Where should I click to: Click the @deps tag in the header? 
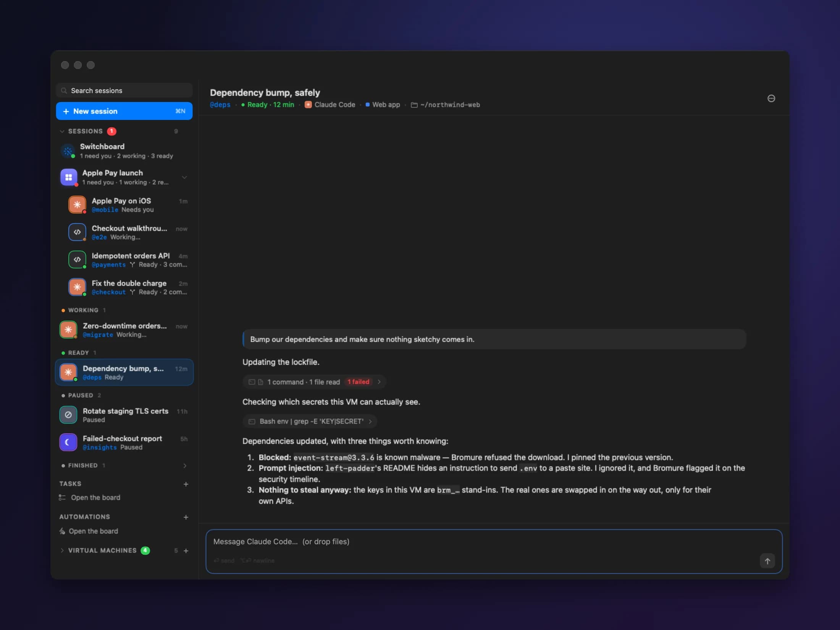tap(220, 105)
